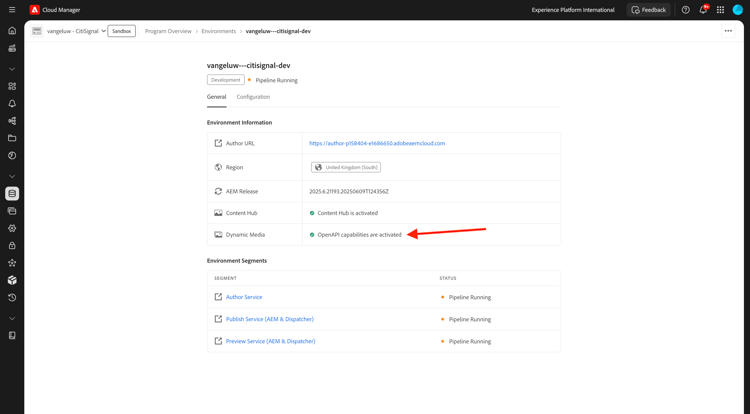
Task: Click the sidebar lock icon
Action: (12, 246)
